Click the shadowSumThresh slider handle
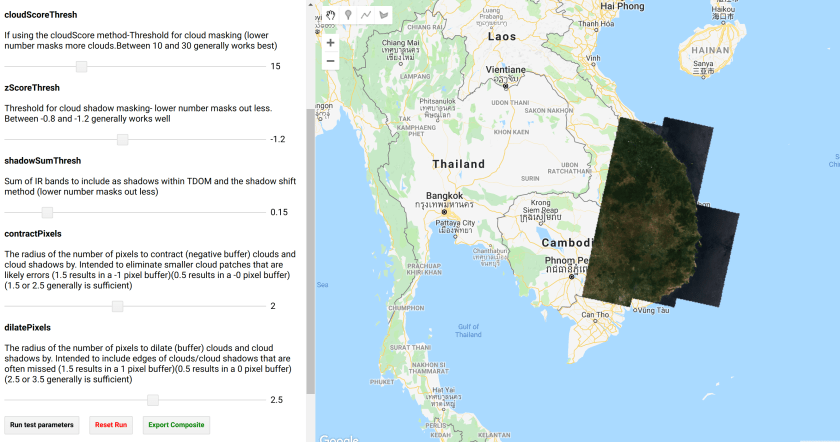Image resolution: width=840 pixels, height=442 pixels. click(x=47, y=212)
